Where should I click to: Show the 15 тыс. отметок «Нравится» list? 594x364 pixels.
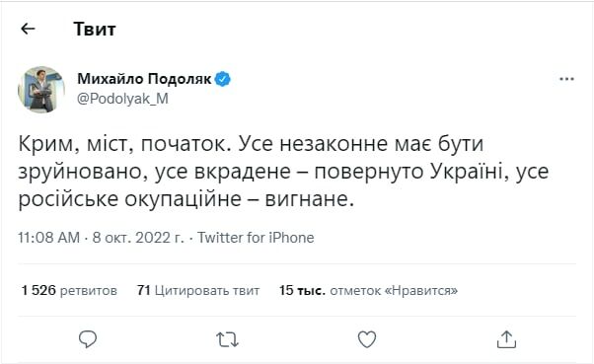(368, 291)
